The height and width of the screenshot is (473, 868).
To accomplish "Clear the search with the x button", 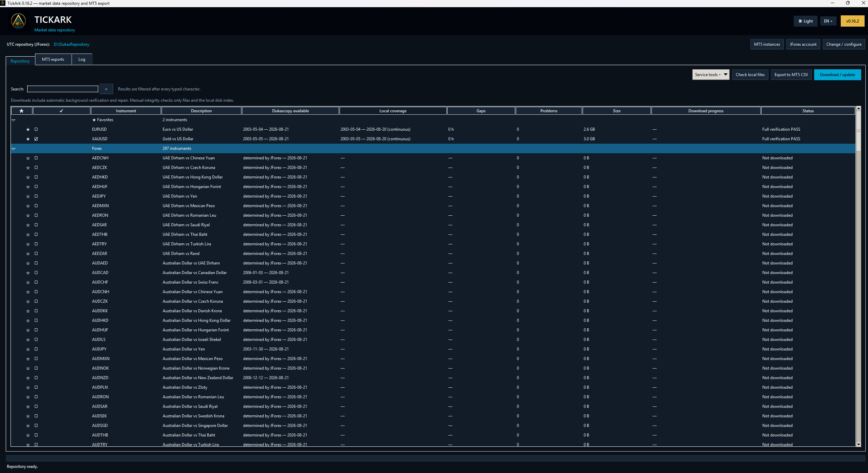I will pyautogui.click(x=106, y=89).
